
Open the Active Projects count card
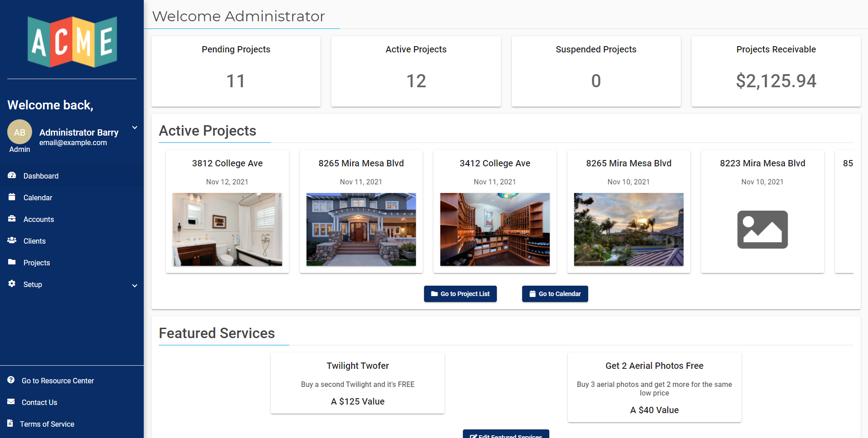tap(416, 71)
